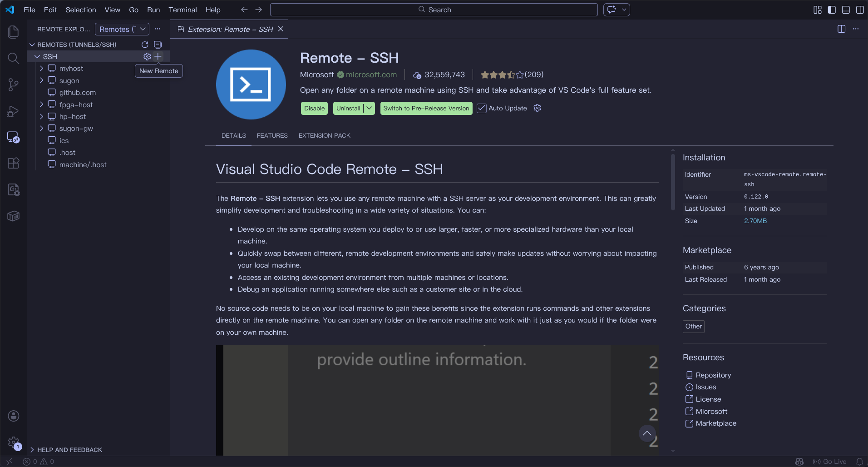868x467 pixels.
Task: Open the Extensions view icon
Action: (x=14, y=163)
